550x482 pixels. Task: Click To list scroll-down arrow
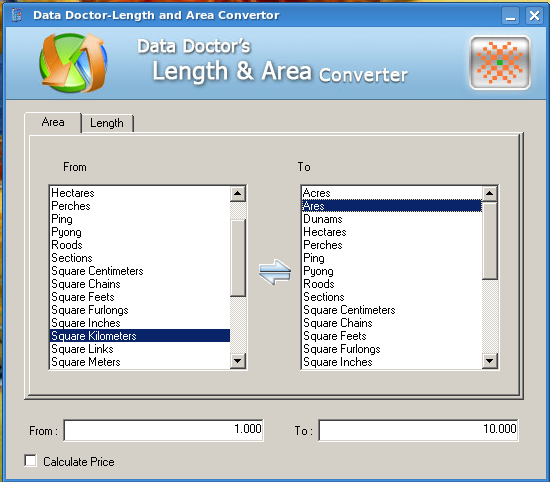click(x=490, y=361)
